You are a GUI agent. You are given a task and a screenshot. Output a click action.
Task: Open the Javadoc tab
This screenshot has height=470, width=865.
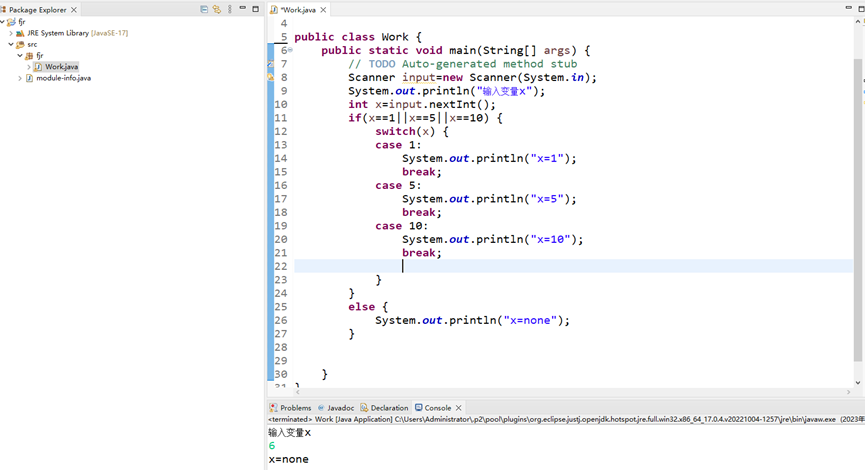click(340, 408)
